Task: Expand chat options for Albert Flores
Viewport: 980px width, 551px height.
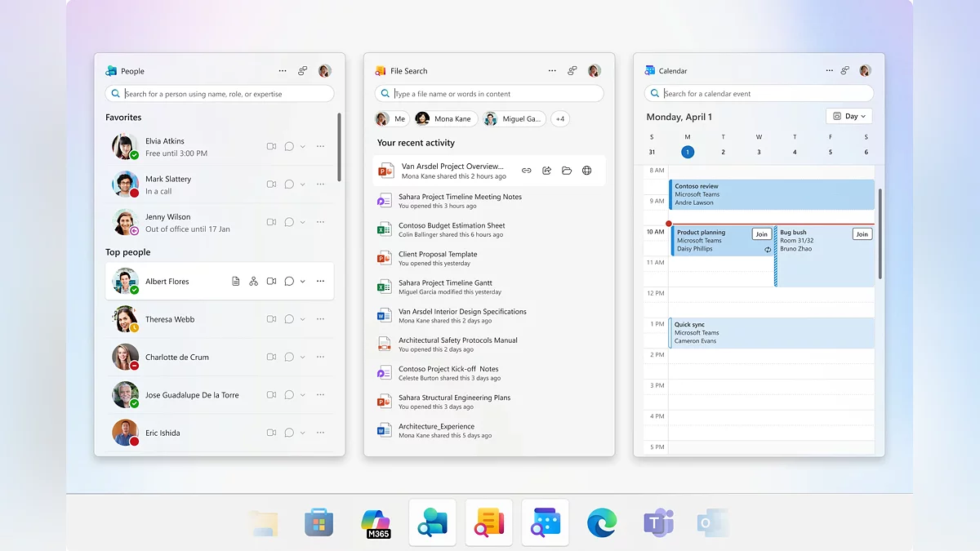Action: click(303, 282)
